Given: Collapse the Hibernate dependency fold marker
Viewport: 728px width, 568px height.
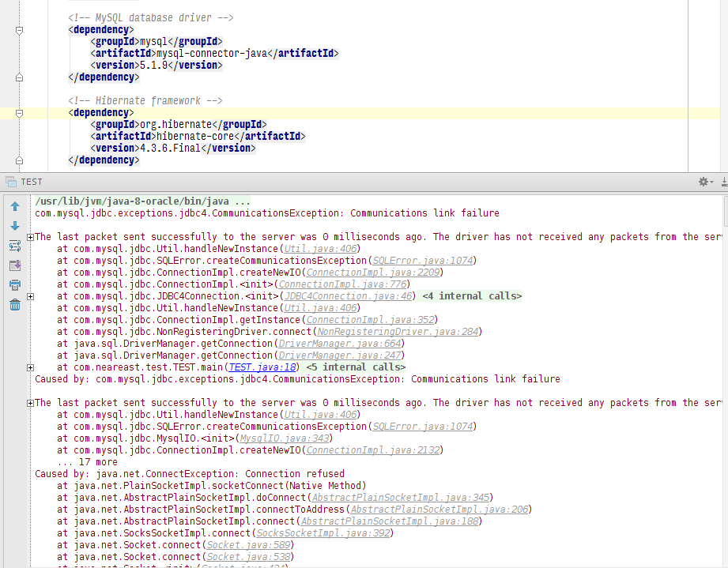Looking at the screenshot, I should 19,113.
